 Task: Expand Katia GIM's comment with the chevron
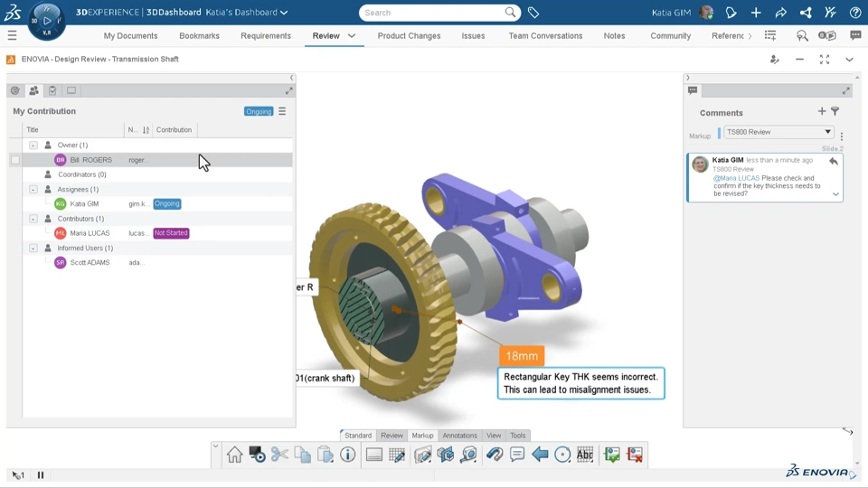tap(835, 194)
